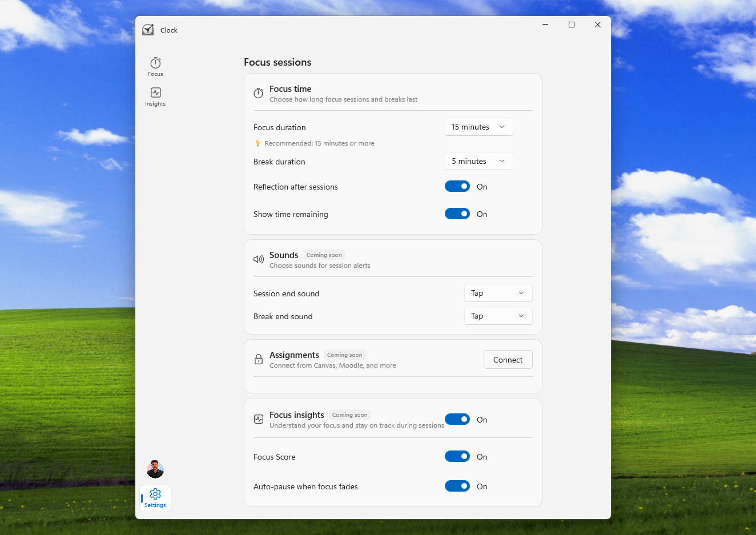The image size is (756, 535).
Task: Click your profile picture above Settings
Action: click(155, 469)
